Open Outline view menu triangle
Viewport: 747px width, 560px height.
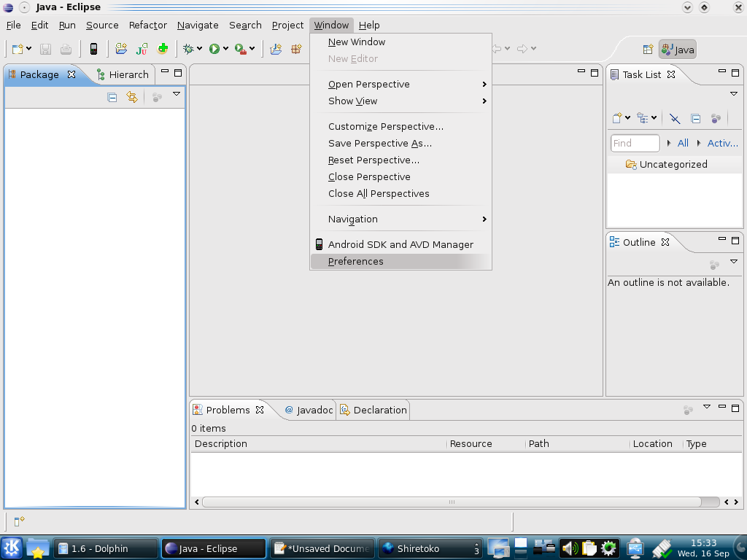pyautogui.click(x=734, y=261)
